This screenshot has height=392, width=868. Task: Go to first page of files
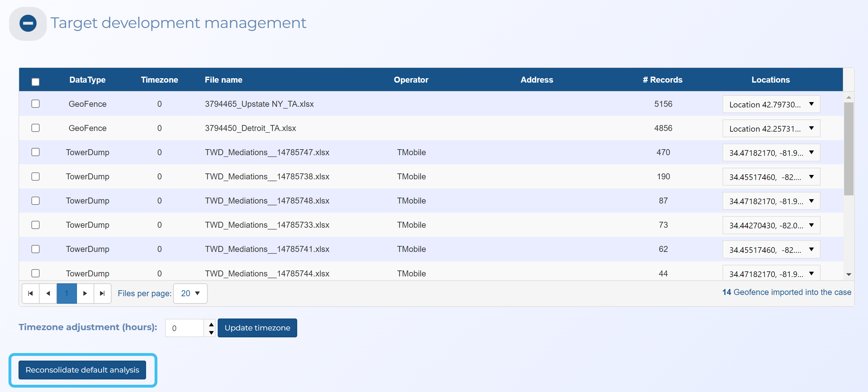coord(31,293)
